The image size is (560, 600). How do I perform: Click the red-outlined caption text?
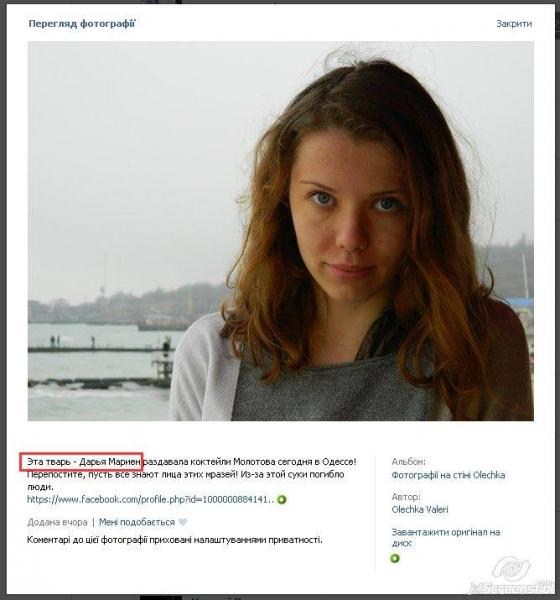(x=82, y=462)
